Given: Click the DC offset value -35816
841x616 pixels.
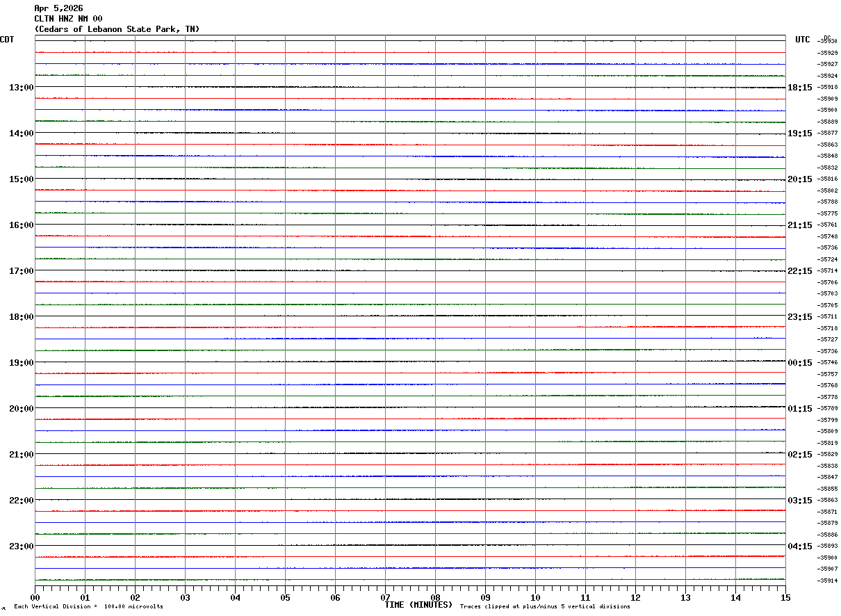Looking at the screenshot, I should pos(827,179).
